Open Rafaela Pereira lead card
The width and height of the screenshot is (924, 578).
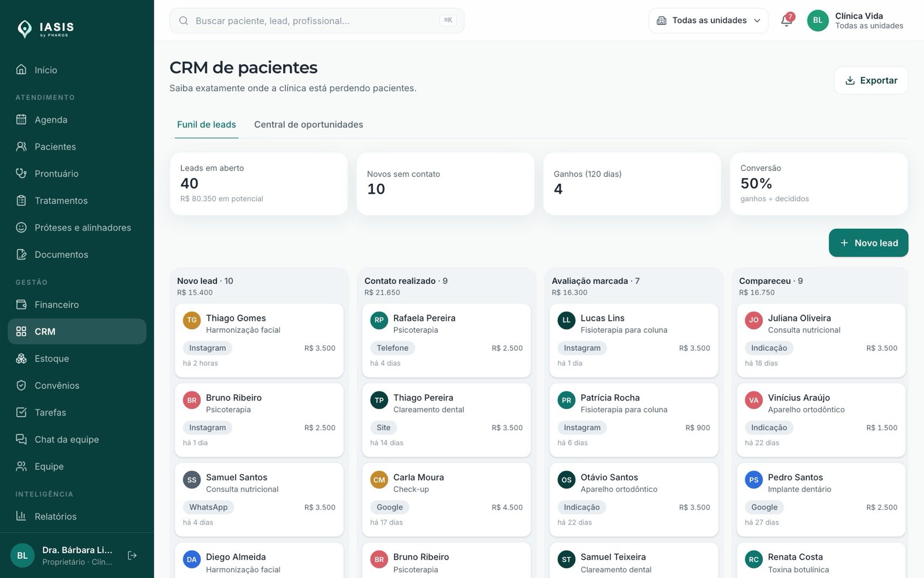coord(446,340)
